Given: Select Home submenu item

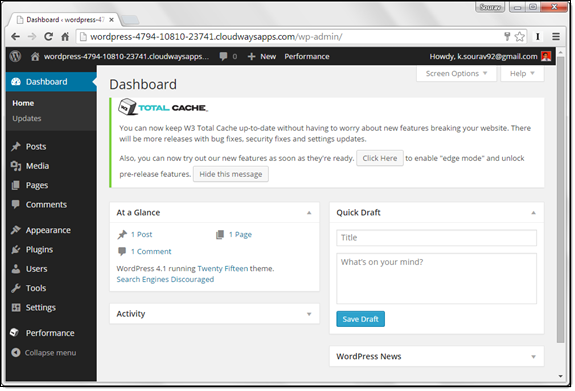Looking at the screenshot, I should coord(23,103).
